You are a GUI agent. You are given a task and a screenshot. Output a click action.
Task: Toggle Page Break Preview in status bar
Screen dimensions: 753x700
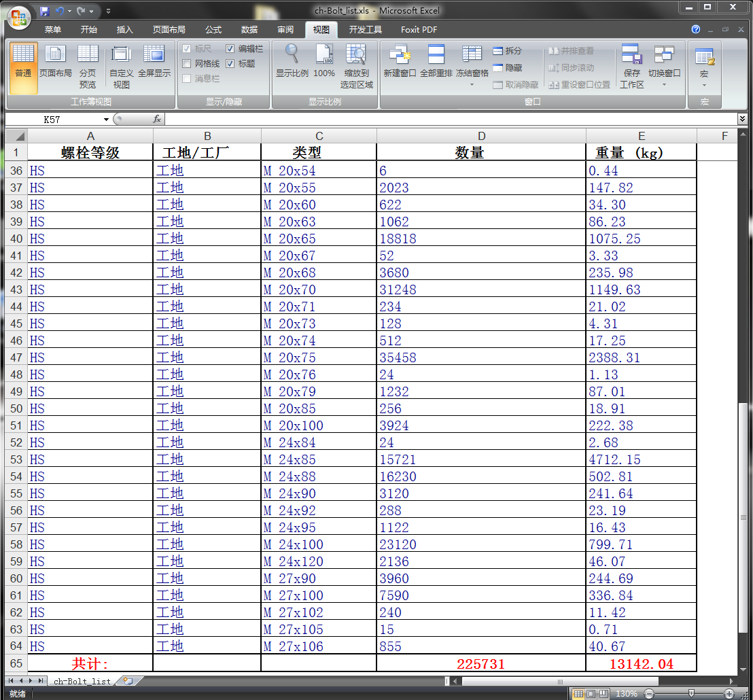(x=603, y=694)
